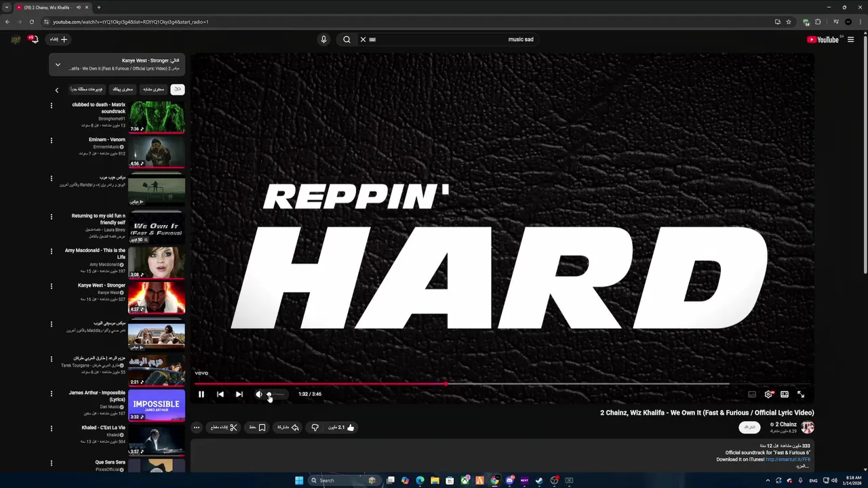
Task: Open more actions three-dot button below video
Action: 197,427
